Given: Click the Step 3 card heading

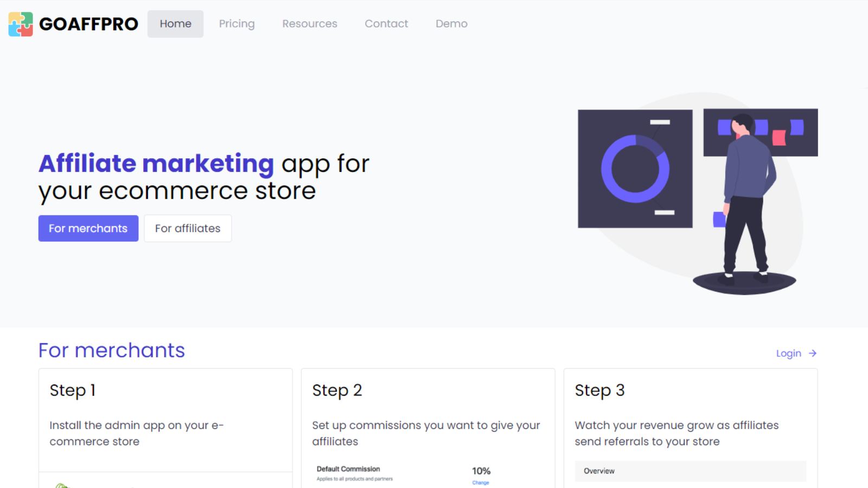Looking at the screenshot, I should pos(599,390).
